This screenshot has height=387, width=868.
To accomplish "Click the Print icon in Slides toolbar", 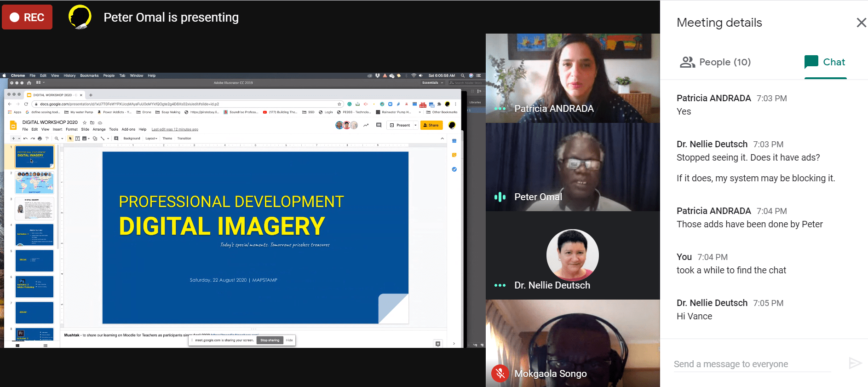I will pos(40,139).
